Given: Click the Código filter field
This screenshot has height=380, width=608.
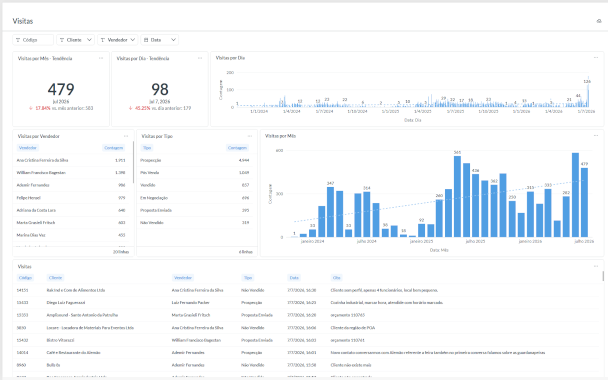Looking at the screenshot, I should 33,40.
